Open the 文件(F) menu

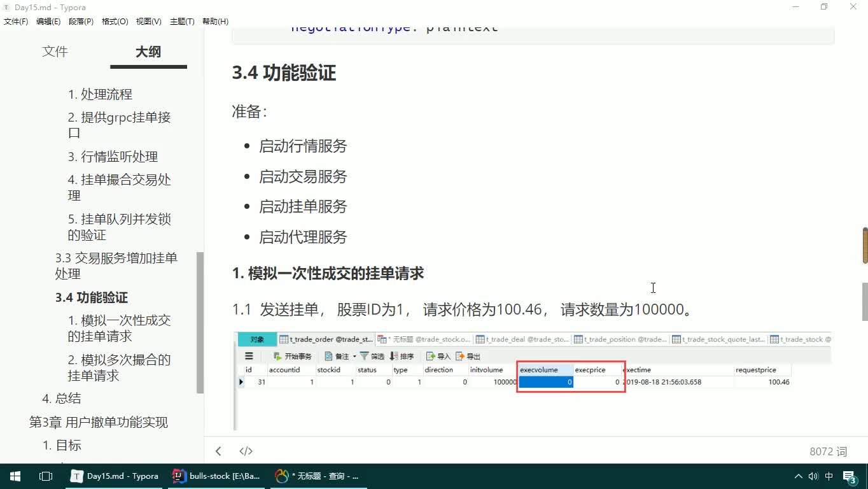pos(16,21)
